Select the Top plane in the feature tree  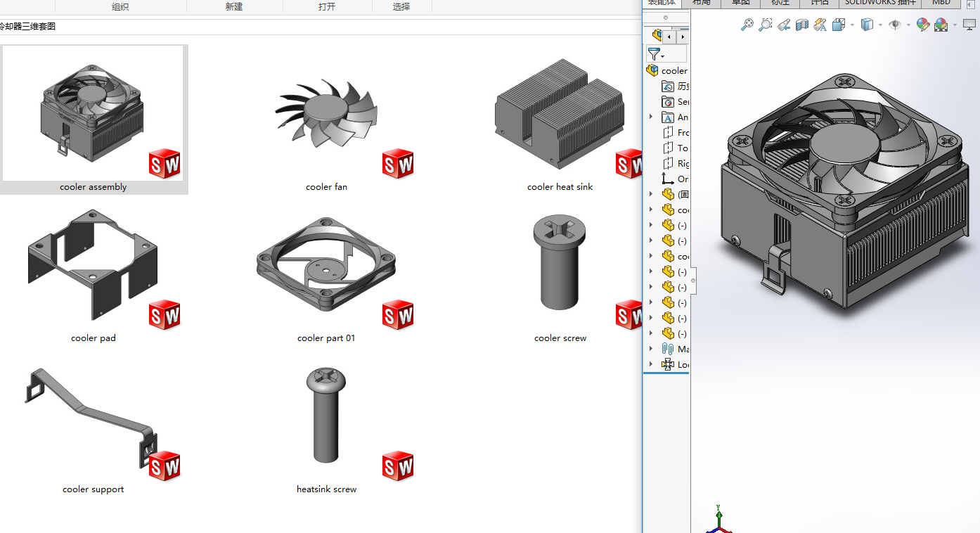pyautogui.click(x=676, y=148)
